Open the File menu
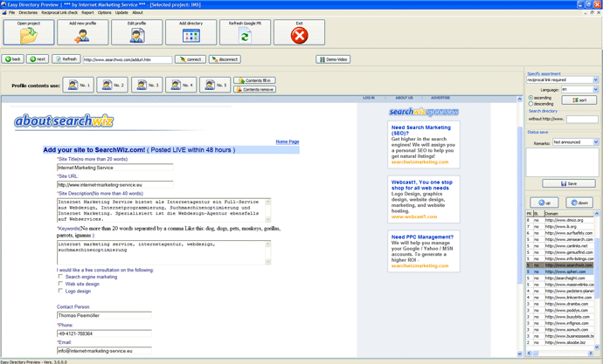 coord(11,13)
